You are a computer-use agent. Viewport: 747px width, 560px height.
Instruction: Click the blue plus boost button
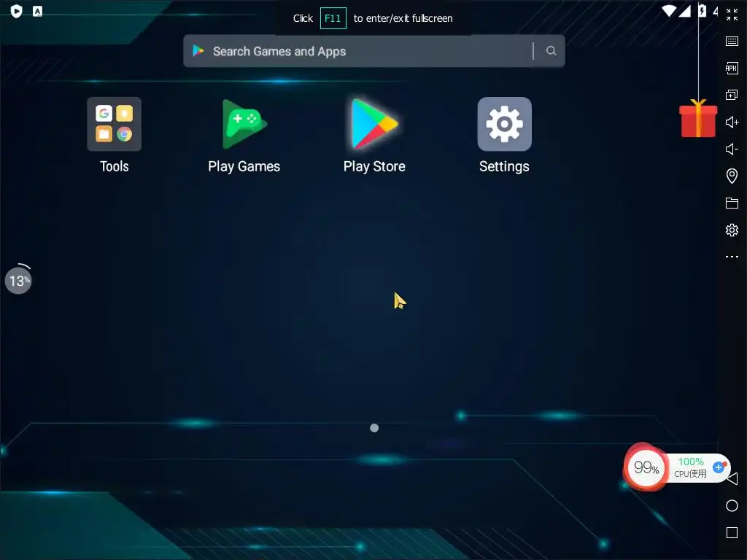719,467
